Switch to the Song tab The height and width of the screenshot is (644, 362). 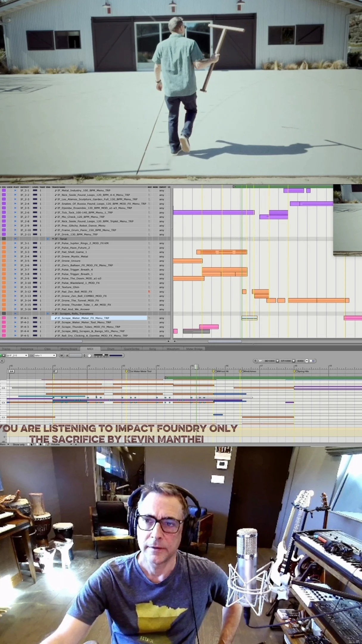click(153, 349)
